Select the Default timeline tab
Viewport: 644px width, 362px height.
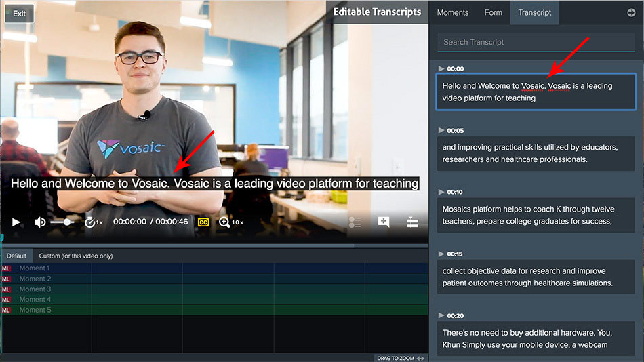[16, 256]
